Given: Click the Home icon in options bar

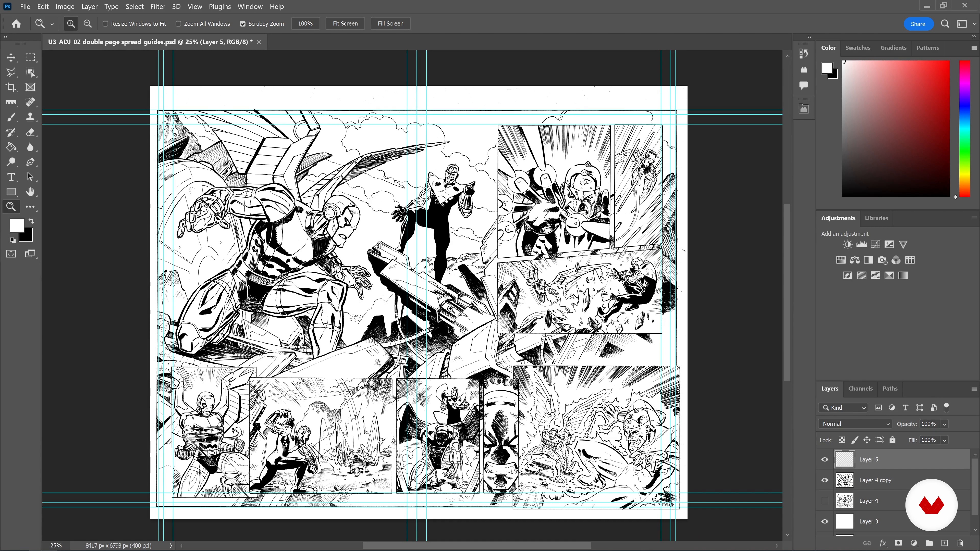Looking at the screenshot, I should pos(16,23).
